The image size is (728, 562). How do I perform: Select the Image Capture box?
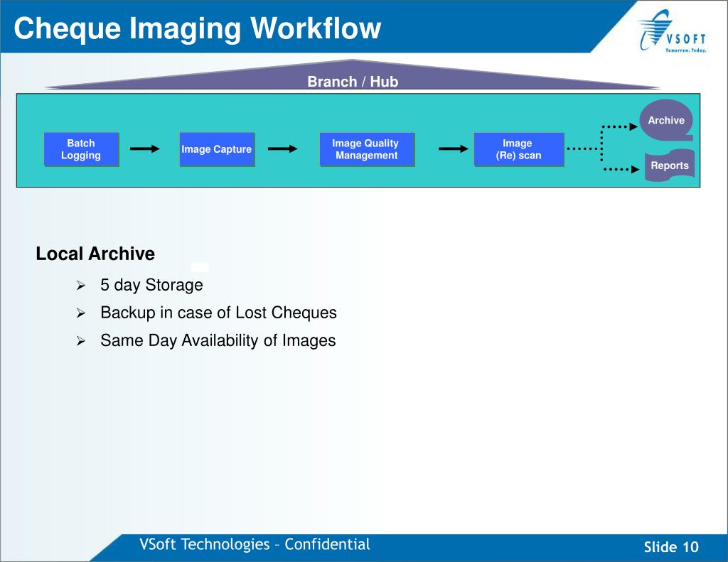pyautogui.click(x=217, y=149)
